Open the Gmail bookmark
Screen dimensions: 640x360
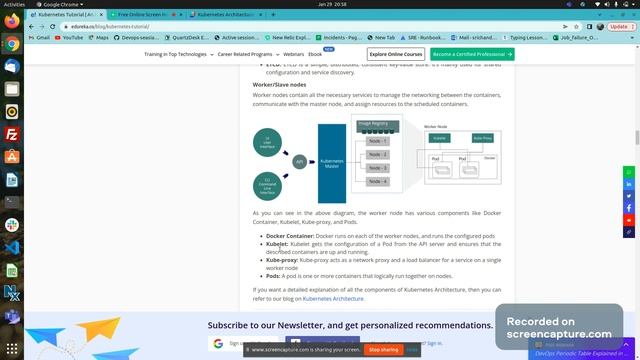pyautogui.click(x=39, y=38)
